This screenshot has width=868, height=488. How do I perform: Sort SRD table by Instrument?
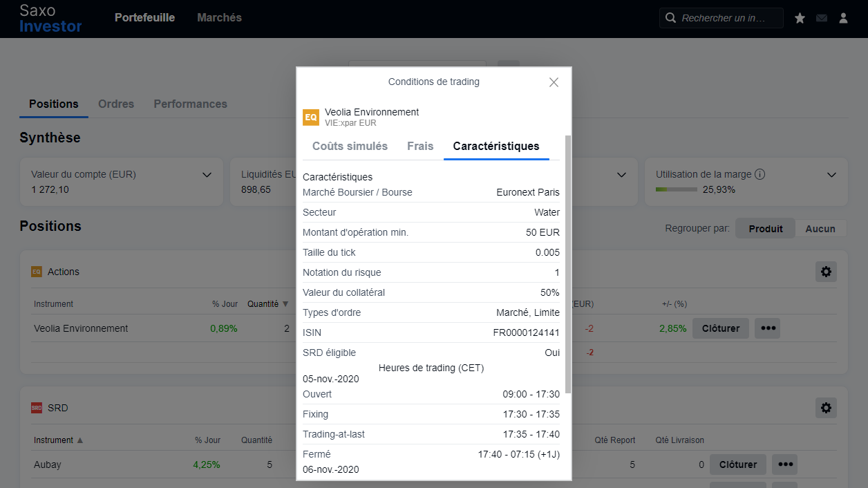(x=58, y=440)
